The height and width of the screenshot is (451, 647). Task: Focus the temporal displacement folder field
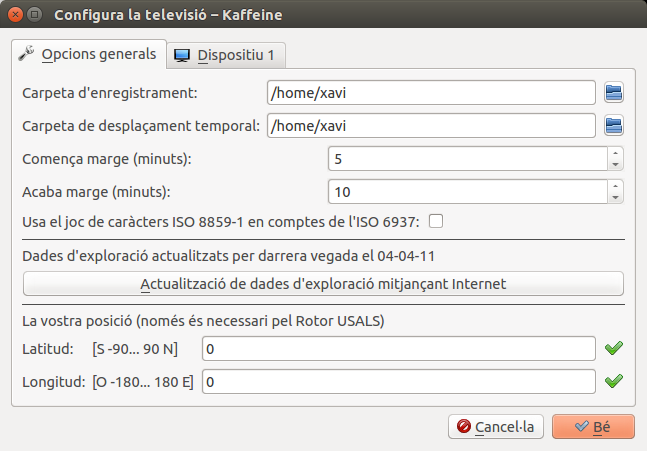pyautogui.click(x=432, y=125)
